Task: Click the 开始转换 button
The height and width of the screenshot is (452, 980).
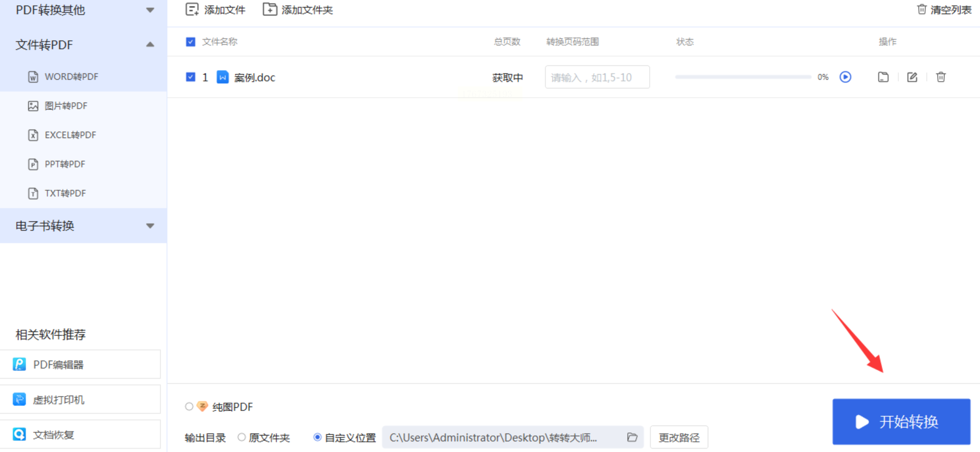Action: (901, 421)
